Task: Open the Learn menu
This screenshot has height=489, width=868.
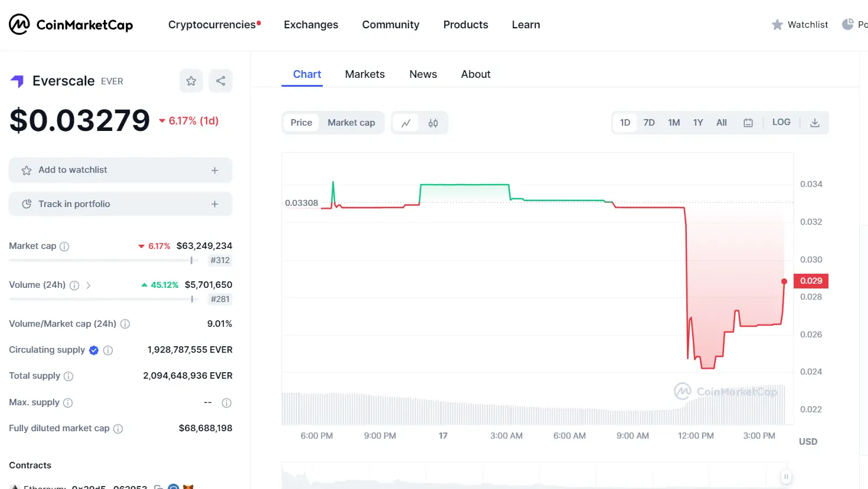Action: pyautogui.click(x=526, y=25)
